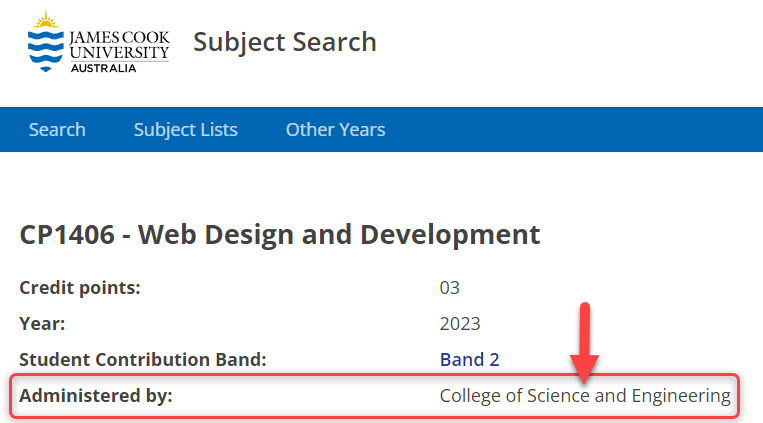Viewport: 763px width, 423px height.
Task: Click the James Cook University logo
Action: click(99, 41)
